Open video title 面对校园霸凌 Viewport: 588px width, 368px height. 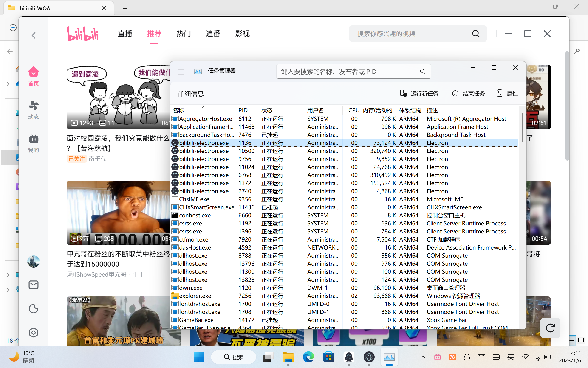click(x=118, y=143)
